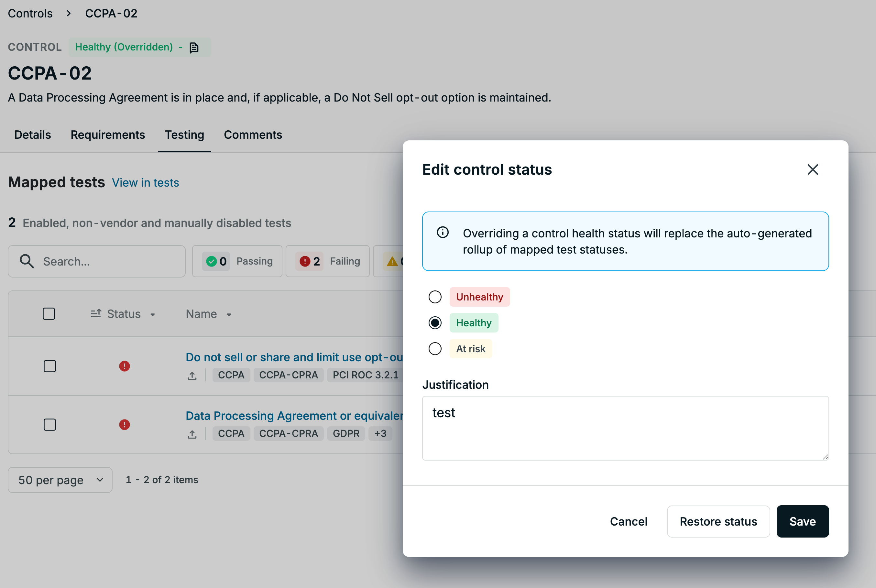The image size is (876, 588).
Task: Switch to the Comments tab
Action: 253,135
